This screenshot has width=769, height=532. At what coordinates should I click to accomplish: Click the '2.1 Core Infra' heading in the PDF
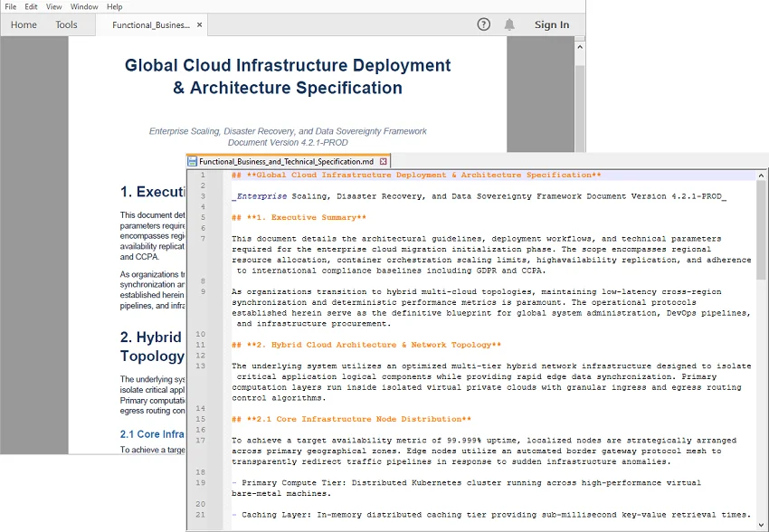(152, 434)
